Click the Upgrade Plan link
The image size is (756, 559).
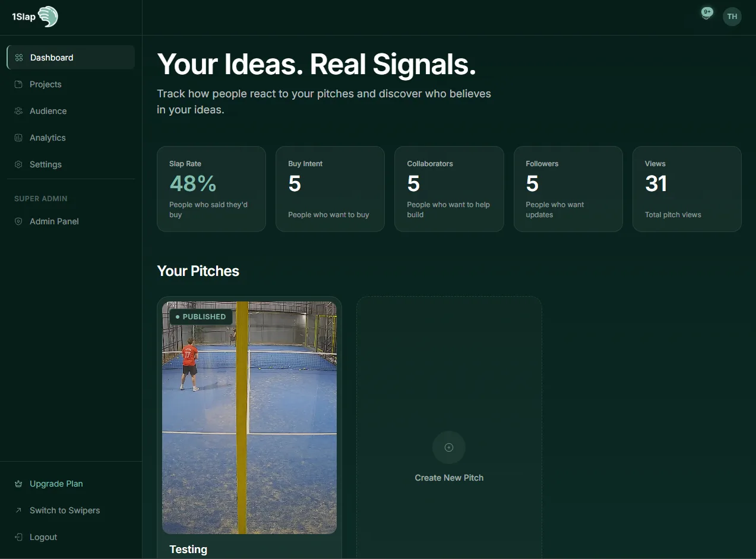[71, 484]
